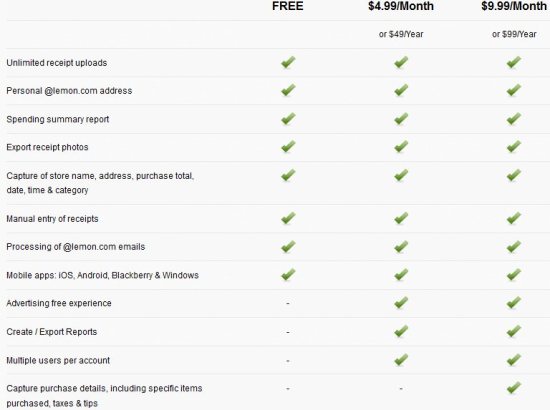This screenshot has height=410, width=550.
Task: Click $4.99/Month dash for Capture purchase details
Action: (x=401, y=388)
